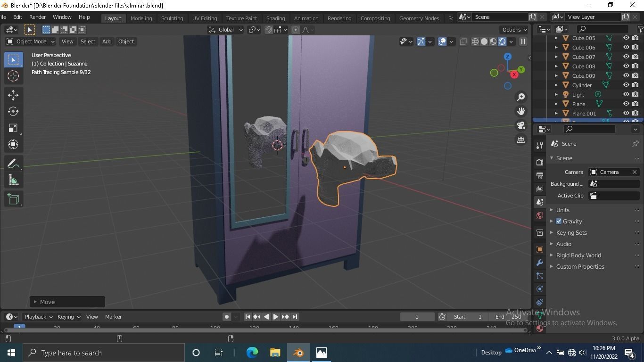Open World properties tab
The width and height of the screenshot is (644, 362).
[x=540, y=215]
